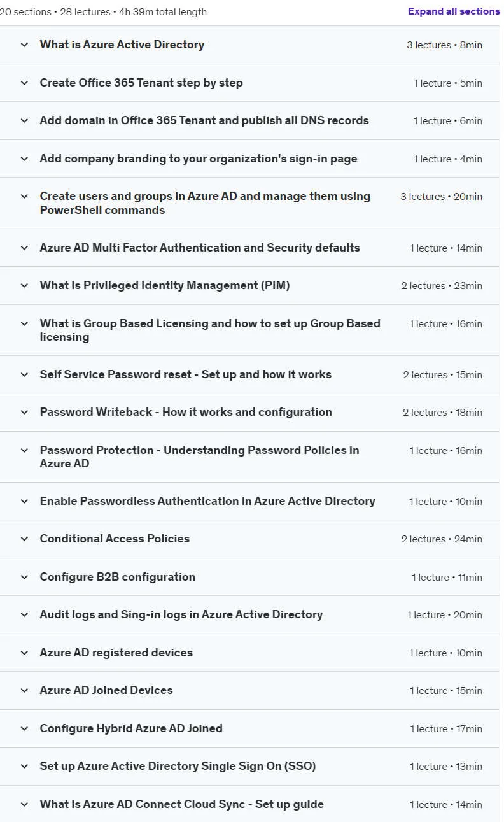
Task: Click chevron next to Add domain in Office 365
Action: 24,120
